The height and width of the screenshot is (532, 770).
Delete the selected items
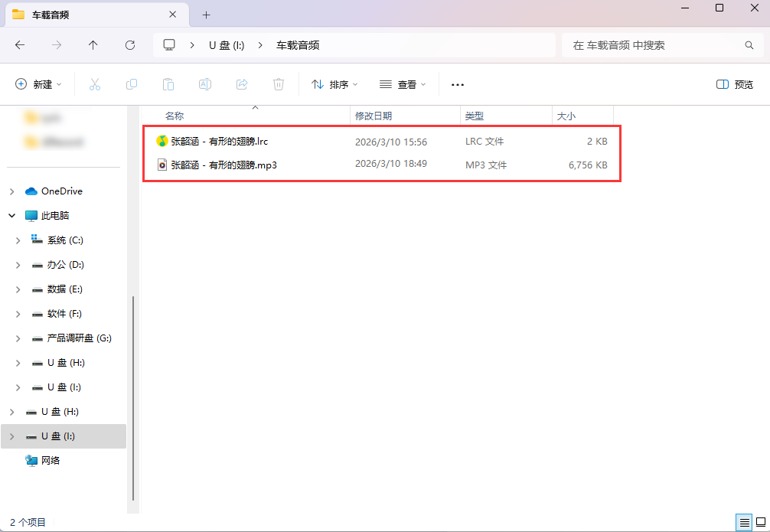point(279,84)
